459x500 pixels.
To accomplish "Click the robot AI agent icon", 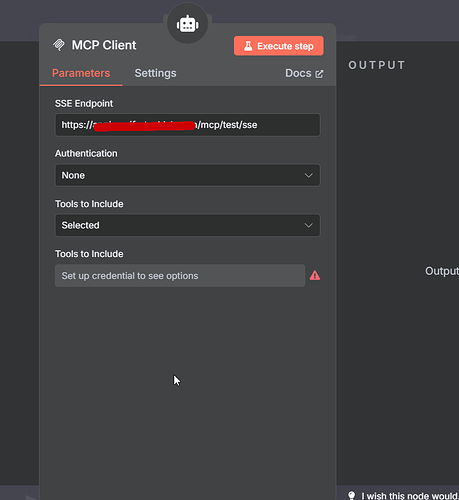I will (188, 24).
